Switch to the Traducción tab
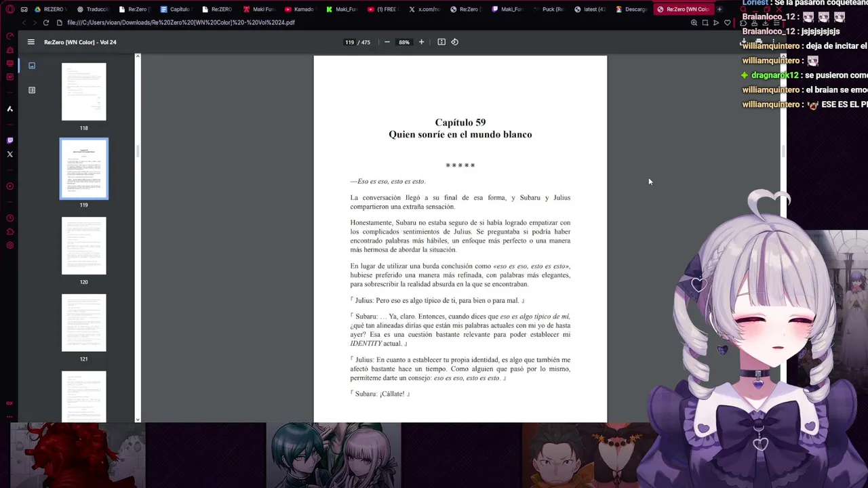Viewport: 868px width, 488px height. (93, 9)
